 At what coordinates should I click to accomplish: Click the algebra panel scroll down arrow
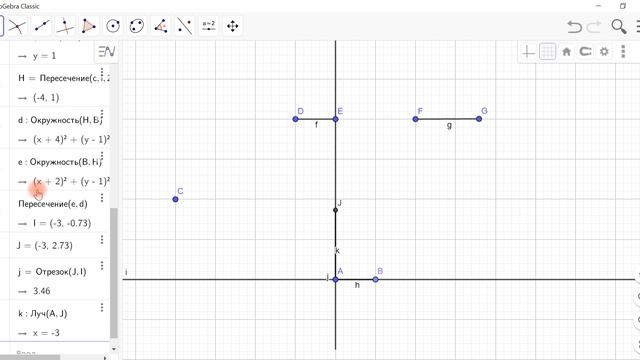pos(114,349)
